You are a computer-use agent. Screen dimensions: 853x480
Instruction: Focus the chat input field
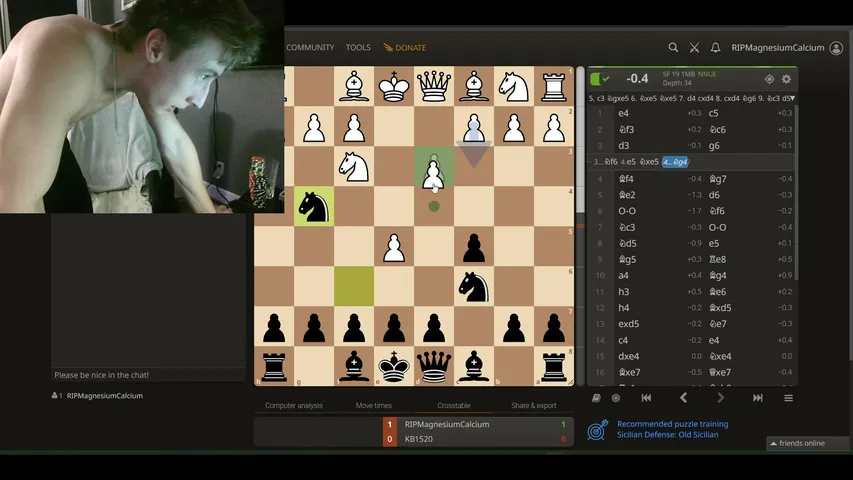(148, 375)
